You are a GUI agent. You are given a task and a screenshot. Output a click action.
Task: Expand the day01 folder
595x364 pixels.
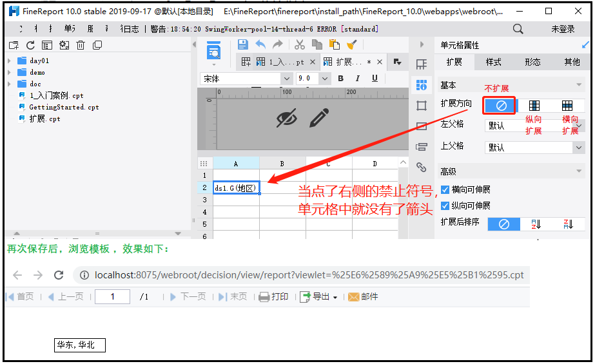tap(10, 61)
